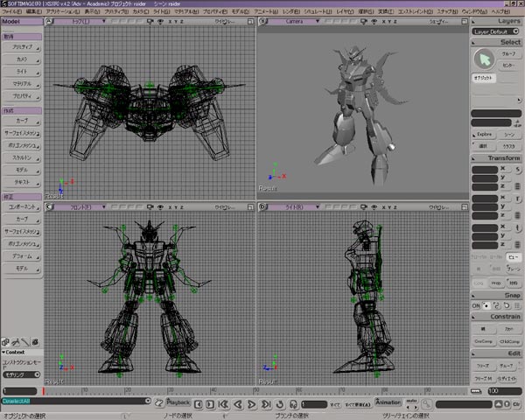The height and width of the screenshot is (420, 525).
Task: Click camera icon in Front viewport header
Action: click(150, 207)
